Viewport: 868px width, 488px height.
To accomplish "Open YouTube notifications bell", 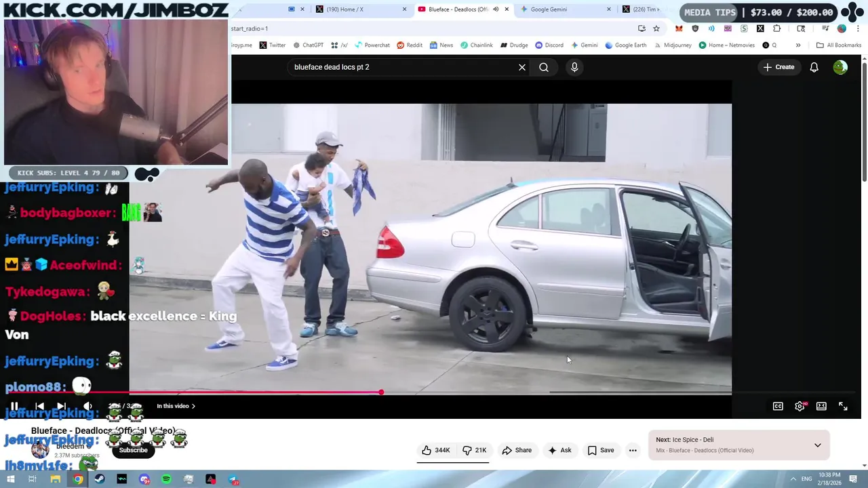I will (814, 67).
